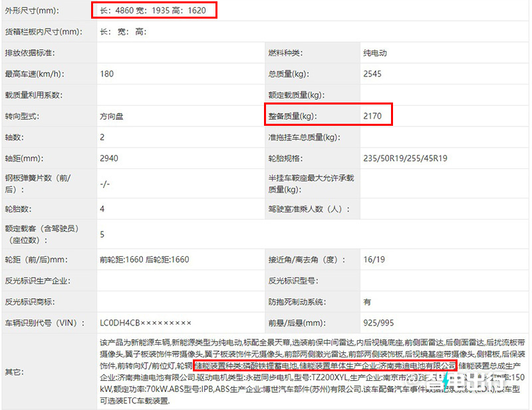This screenshot has width=532, height=410.
Task: Click the -/- leaf spring value
Action: click(105, 184)
